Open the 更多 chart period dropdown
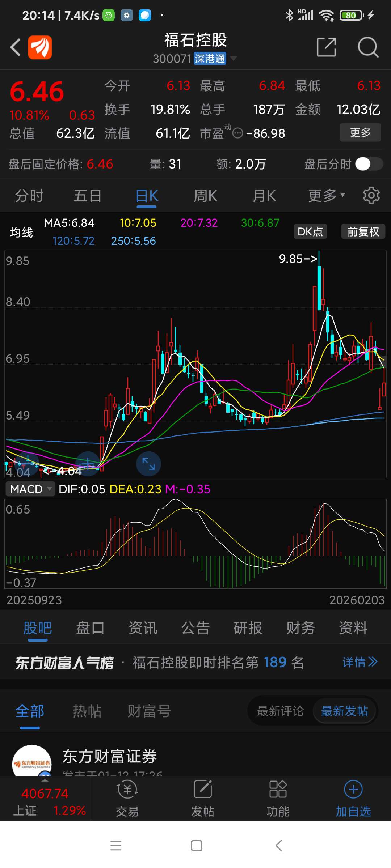The width and height of the screenshot is (391, 868). 327,196
